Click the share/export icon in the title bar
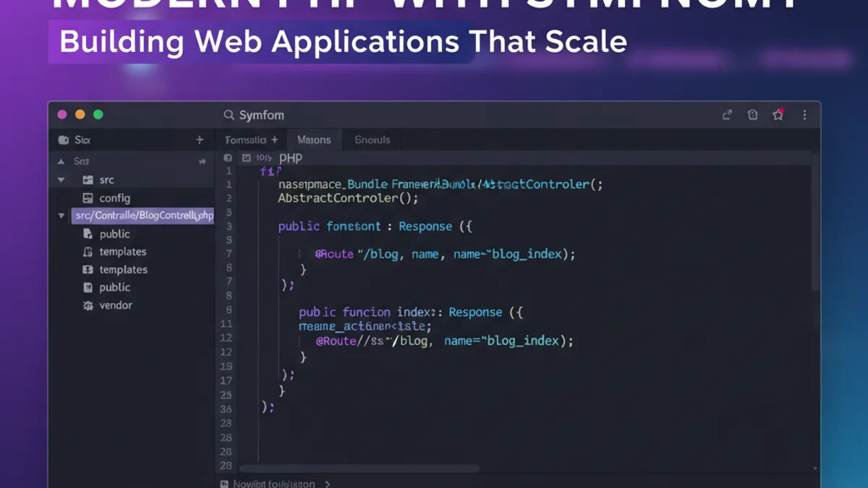 (727, 114)
